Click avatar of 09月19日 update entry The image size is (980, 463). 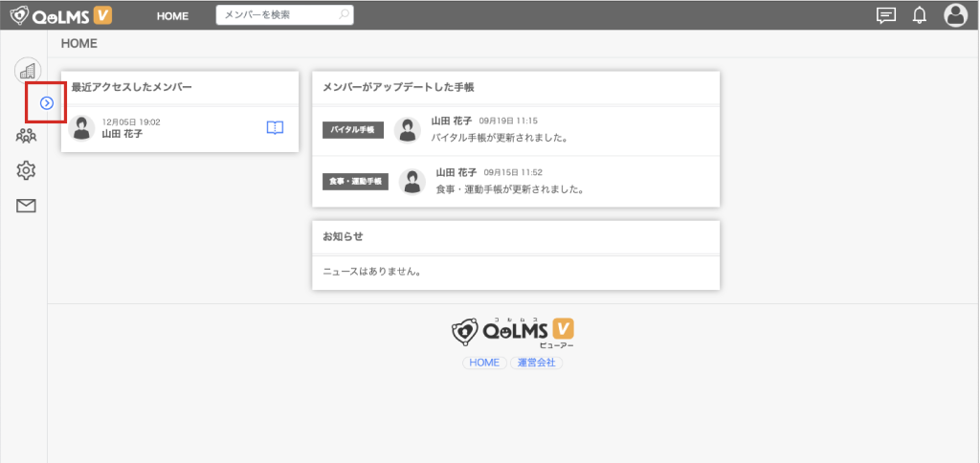tap(408, 130)
